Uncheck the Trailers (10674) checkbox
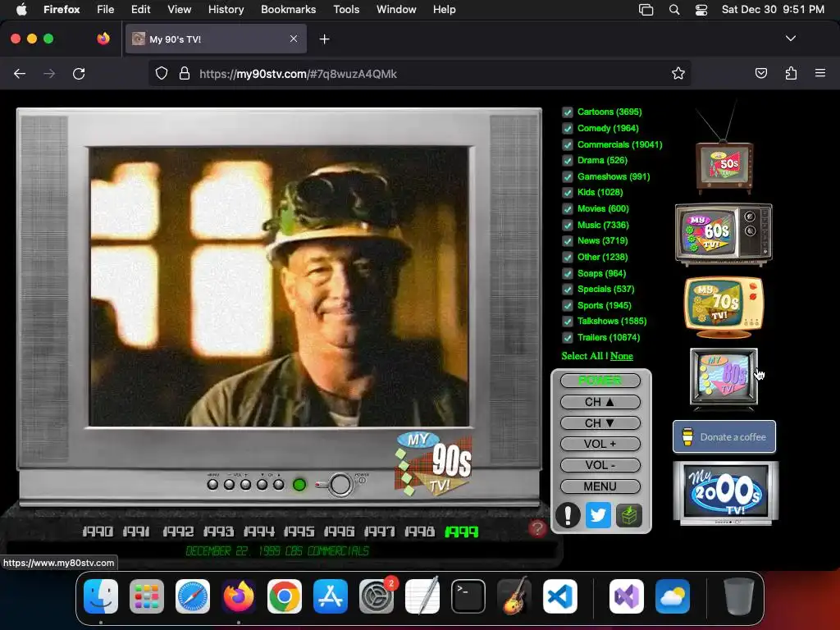The image size is (840, 630). (x=568, y=337)
